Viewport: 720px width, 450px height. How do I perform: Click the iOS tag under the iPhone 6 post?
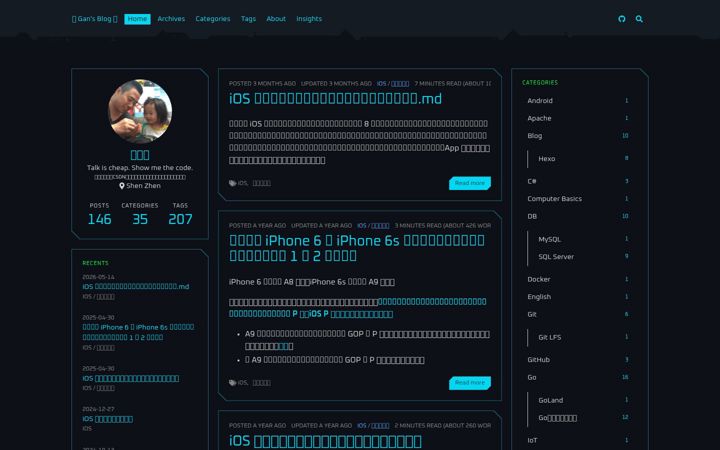point(242,382)
